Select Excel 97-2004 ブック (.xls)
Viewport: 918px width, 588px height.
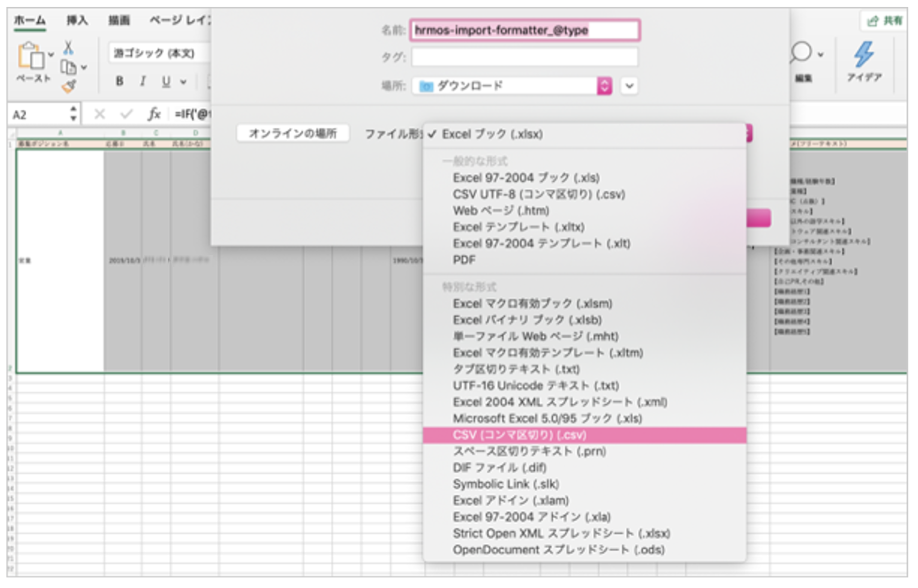(584, 178)
